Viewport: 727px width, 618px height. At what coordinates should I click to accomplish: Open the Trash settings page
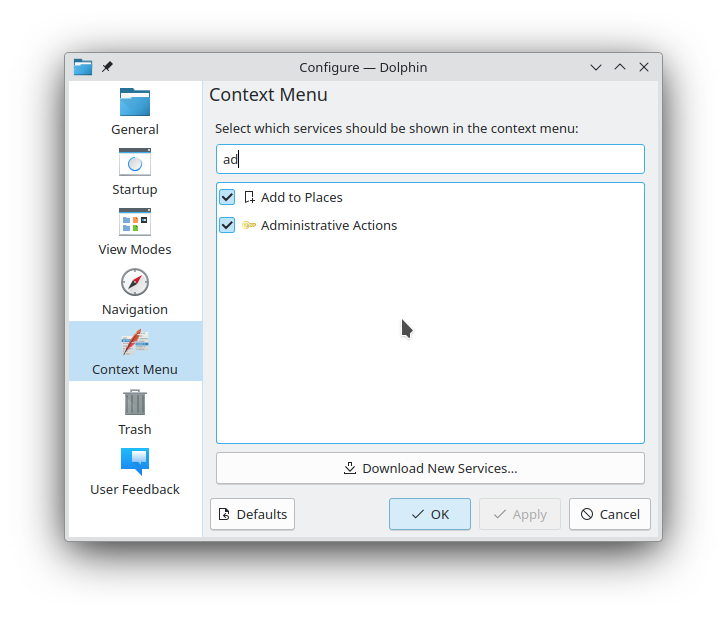(135, 411)
